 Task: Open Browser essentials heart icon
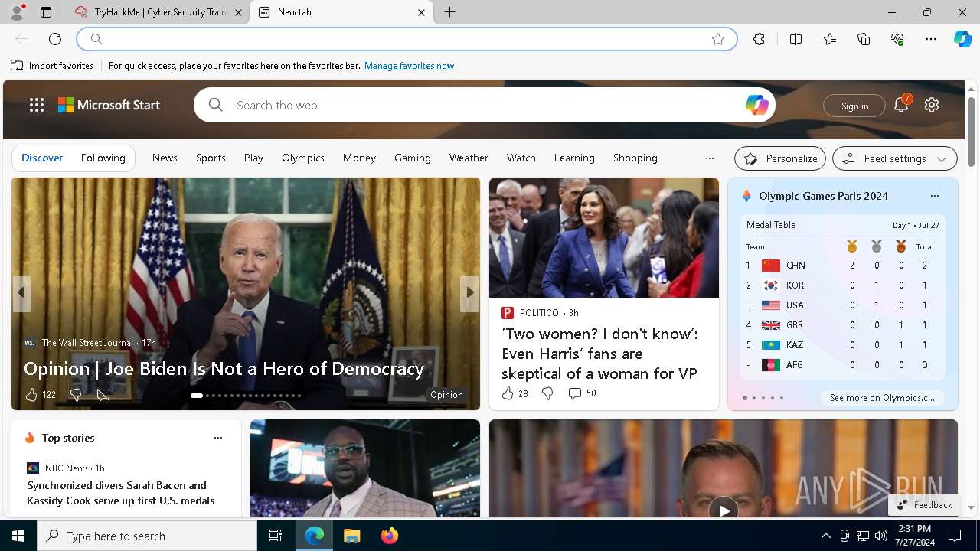[897, 39]
